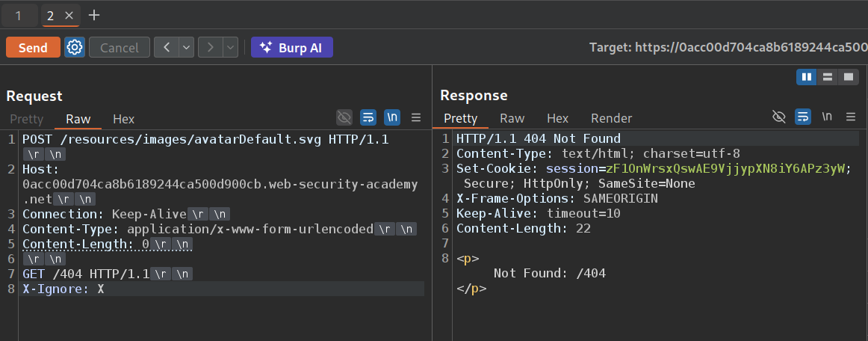868x341 pixels.
Task: Go back to the previous request in history
Action: pos(166,47)
